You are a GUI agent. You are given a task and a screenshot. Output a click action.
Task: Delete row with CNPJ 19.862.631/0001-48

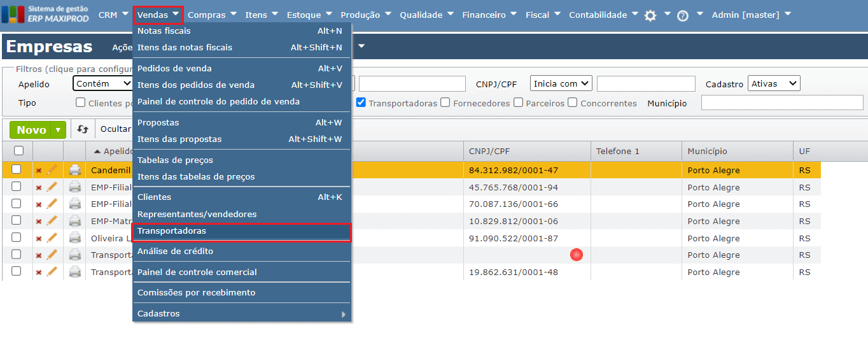point(39,273)
